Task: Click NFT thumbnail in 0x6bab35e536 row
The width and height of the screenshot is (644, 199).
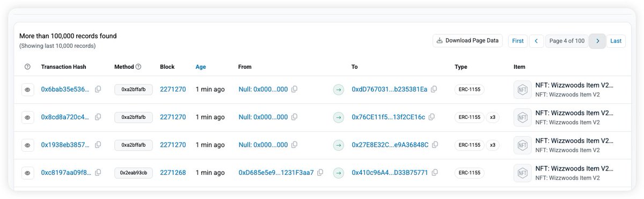Action: pyautogui.click(x=522, y=89)
